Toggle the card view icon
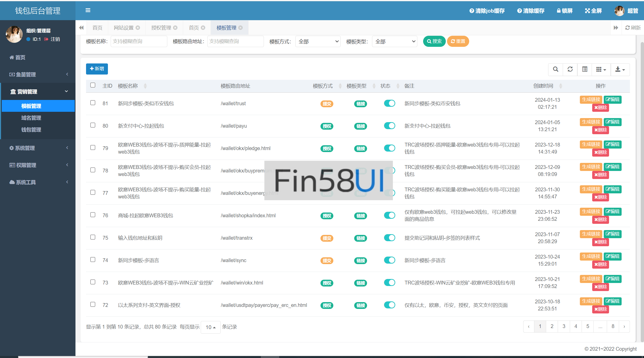The height and width of the screenshot is (358, 644). [585, 69]
